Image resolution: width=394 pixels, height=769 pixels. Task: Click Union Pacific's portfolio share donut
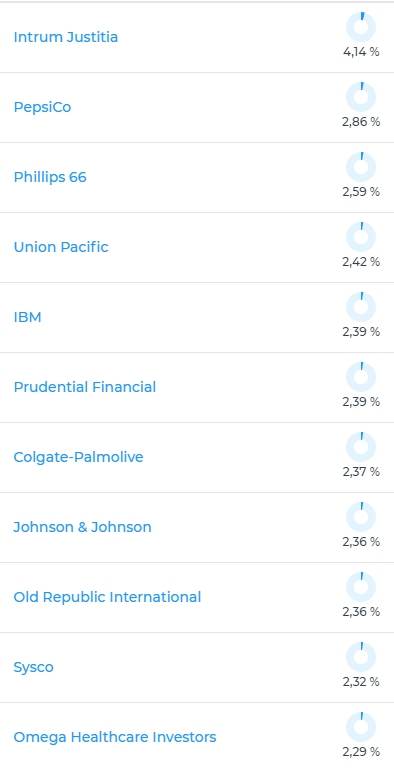(x=361, y=237)
